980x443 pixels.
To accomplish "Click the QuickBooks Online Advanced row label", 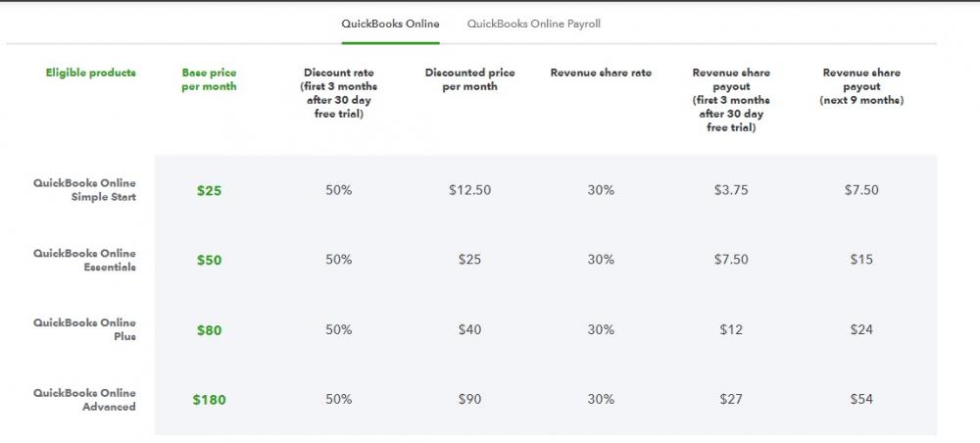I will [x=84, y=400].
